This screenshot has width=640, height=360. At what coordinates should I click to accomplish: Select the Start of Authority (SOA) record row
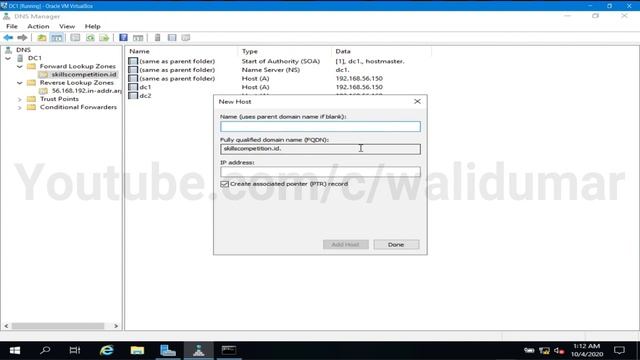coord(267,61)
